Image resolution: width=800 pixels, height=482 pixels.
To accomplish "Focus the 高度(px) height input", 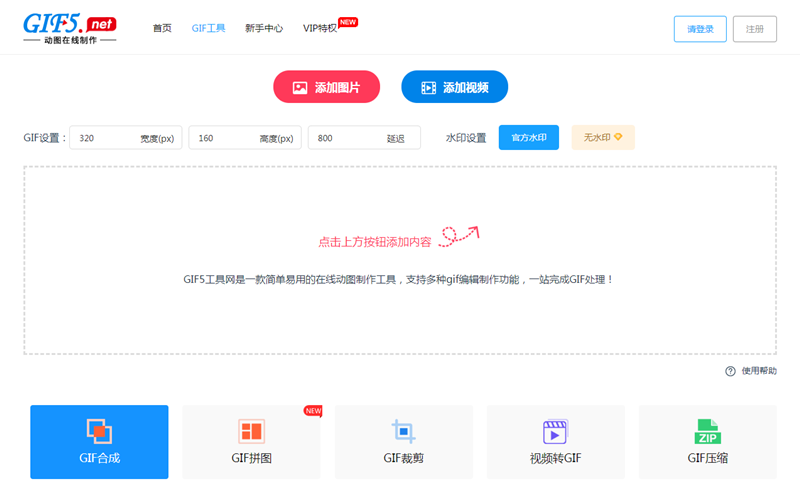I will tap(245, 138).
